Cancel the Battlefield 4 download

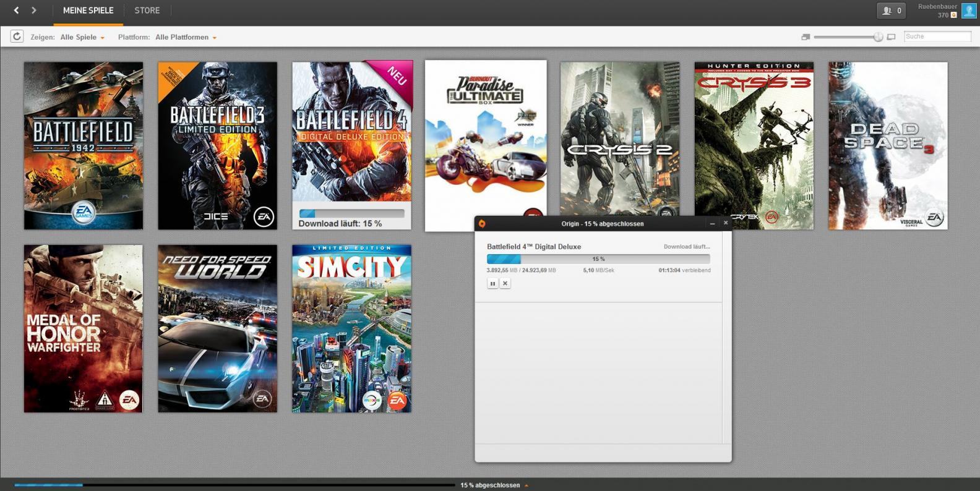[505, 283]
